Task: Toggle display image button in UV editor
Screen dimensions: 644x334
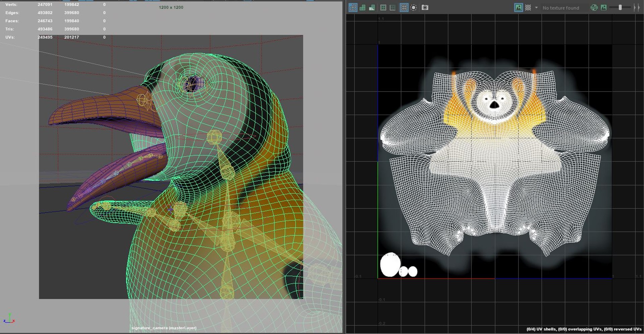Action: click(x=519, y=7)
